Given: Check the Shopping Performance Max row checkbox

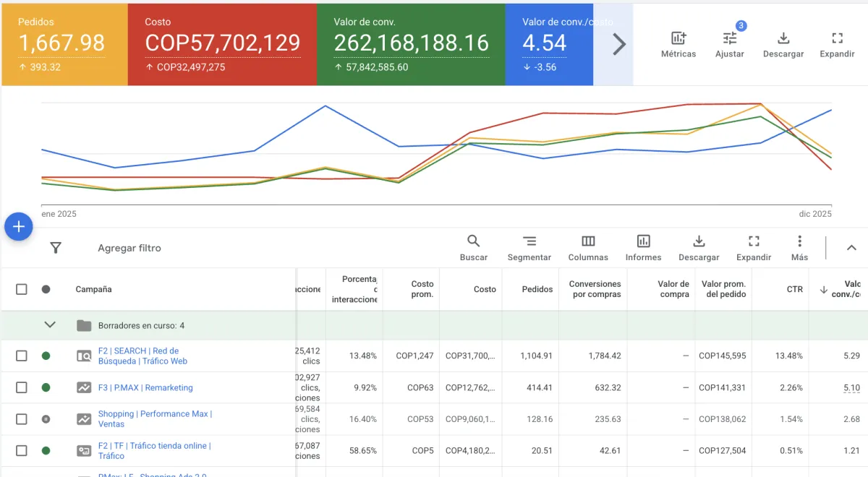Looking at the screenshot, I should tap(22, 419).
